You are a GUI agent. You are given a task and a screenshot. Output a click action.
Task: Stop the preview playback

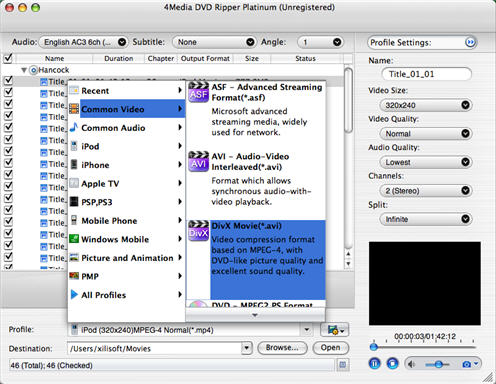pyautogui.click(x=392, y=363)
